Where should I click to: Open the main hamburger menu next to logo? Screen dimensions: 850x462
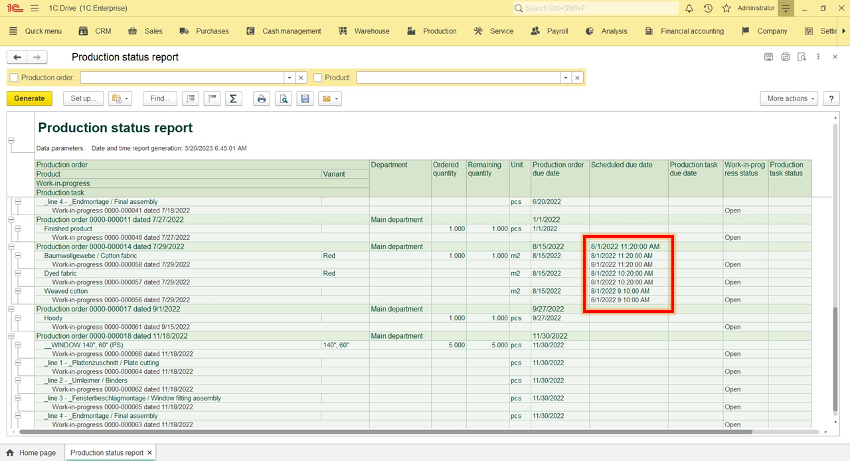click(x=35, y=8)
